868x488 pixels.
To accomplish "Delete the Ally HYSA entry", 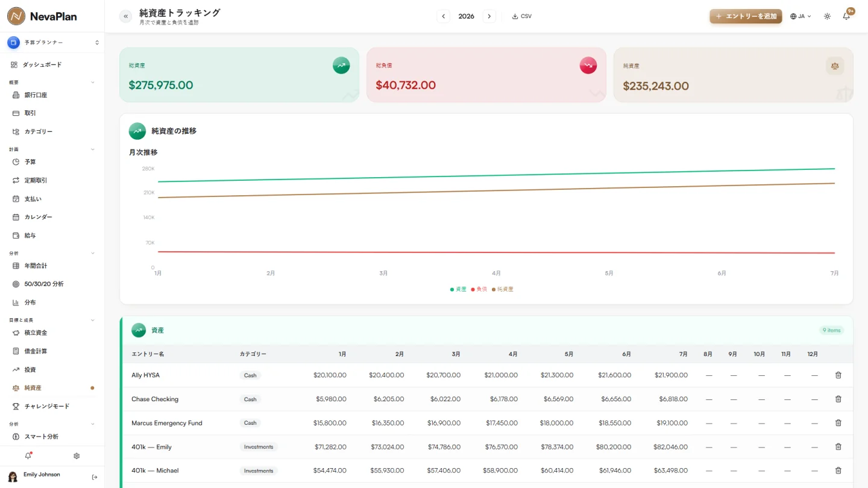I will (x=838, y=375).
